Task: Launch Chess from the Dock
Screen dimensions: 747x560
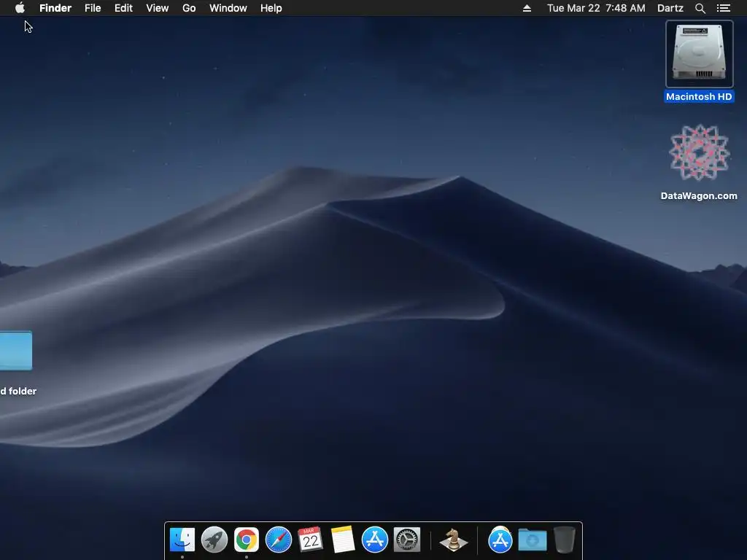Action: pyautogui.click(x=454, y=540)
